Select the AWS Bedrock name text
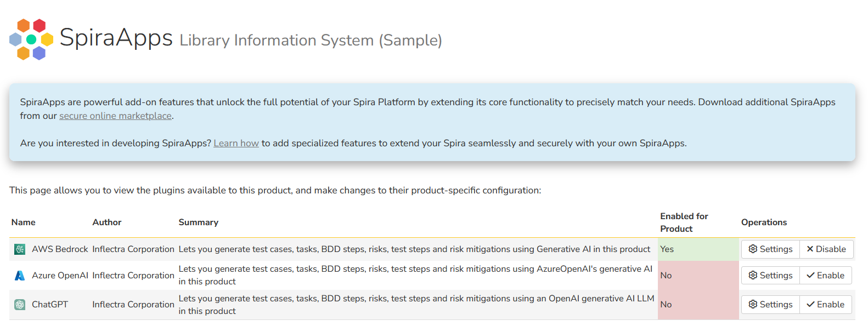Image resolution: width=868 pixels, height=326 pixels. pos(60,249)
